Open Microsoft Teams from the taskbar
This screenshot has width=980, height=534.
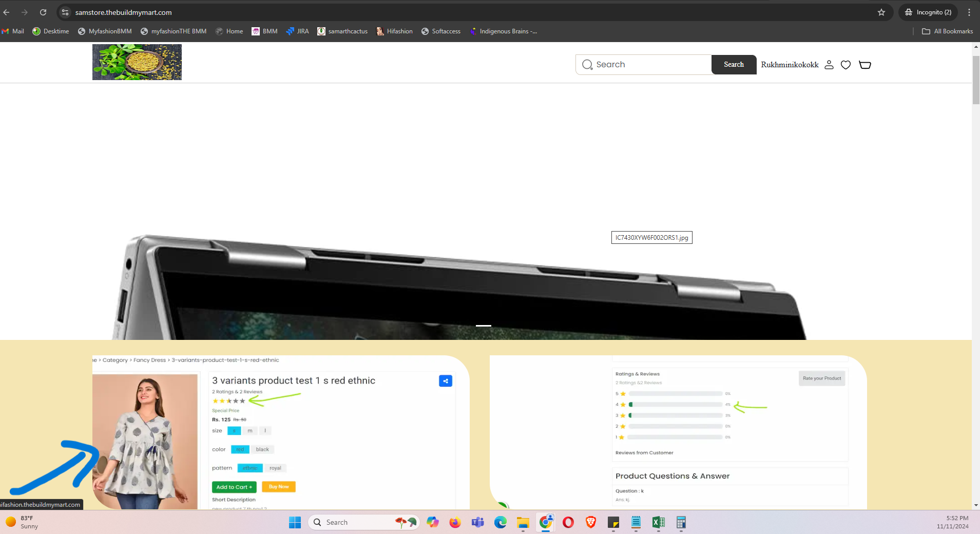point(478,522)
